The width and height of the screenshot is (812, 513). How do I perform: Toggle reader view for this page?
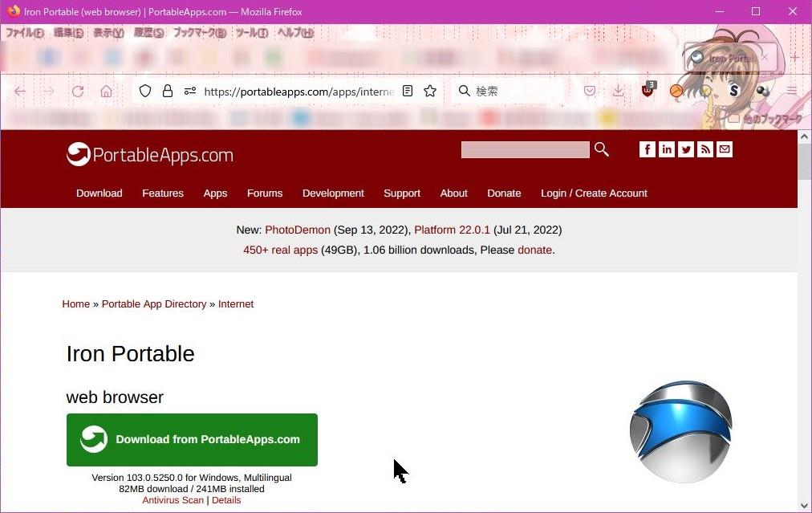(408, 92)
